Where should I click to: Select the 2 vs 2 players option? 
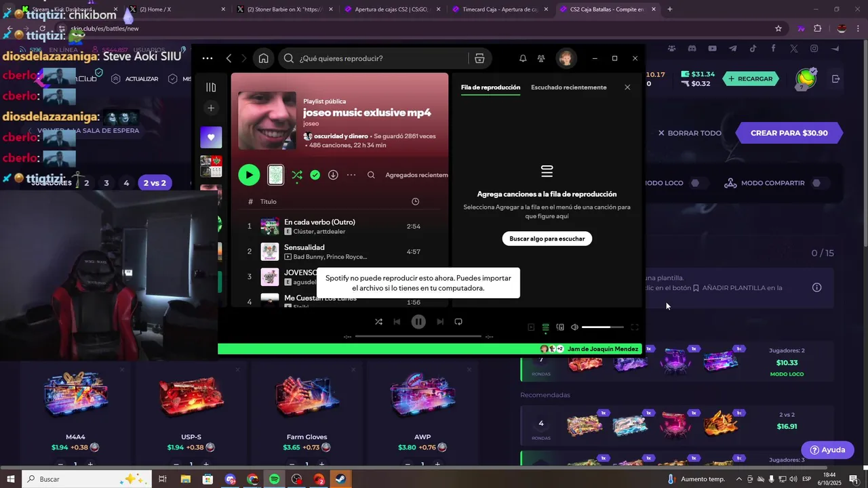tap(155, 183)
